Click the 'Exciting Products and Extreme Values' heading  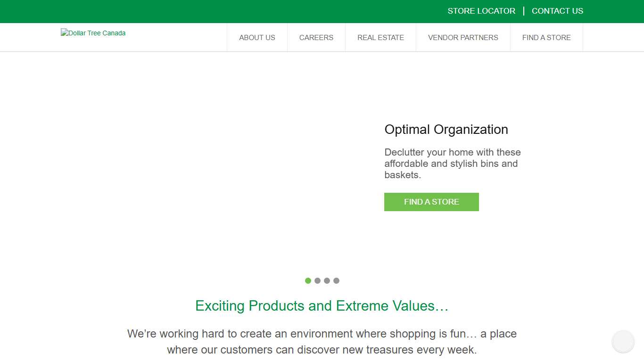(x=322, y=306)
